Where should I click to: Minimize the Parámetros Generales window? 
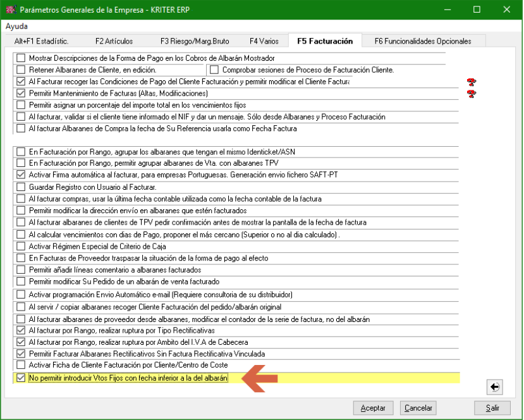[x=448, y=9]
